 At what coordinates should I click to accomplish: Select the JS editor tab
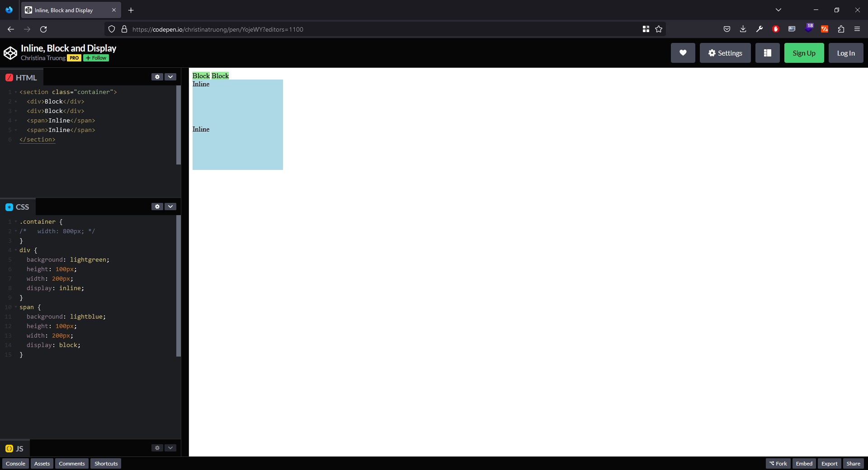click(x=14, y=448)
